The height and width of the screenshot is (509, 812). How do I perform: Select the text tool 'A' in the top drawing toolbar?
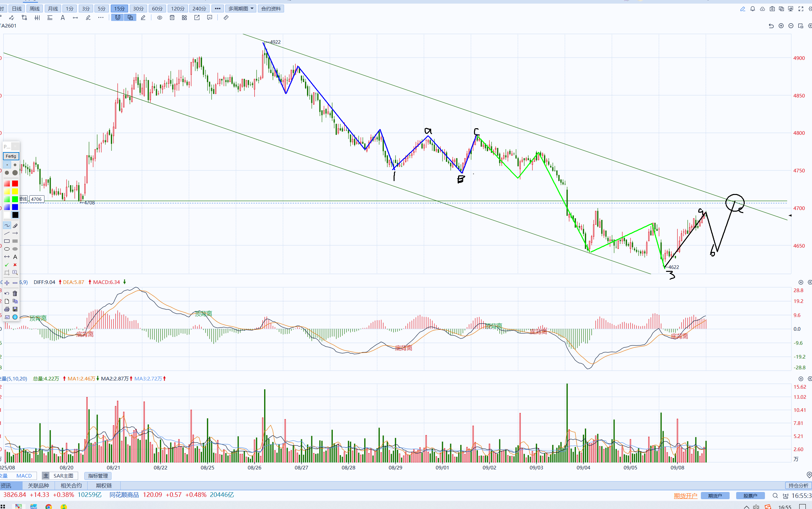(x=62, y=18)
